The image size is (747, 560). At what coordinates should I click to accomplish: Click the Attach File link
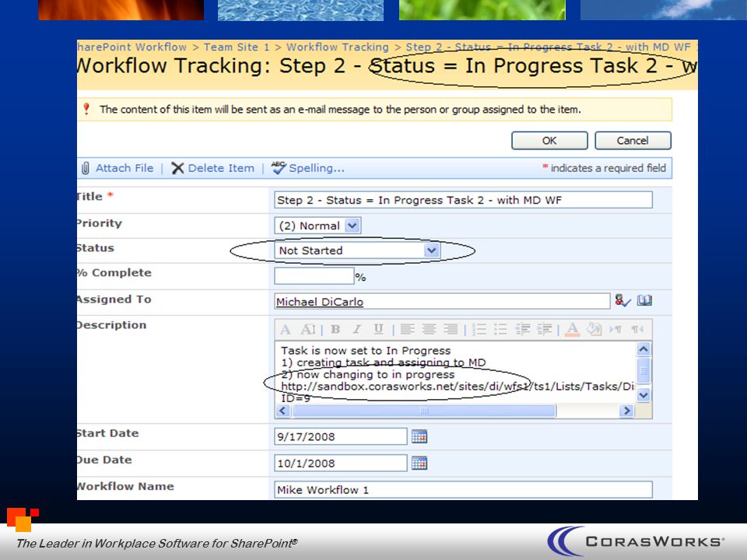pos(124,168)
